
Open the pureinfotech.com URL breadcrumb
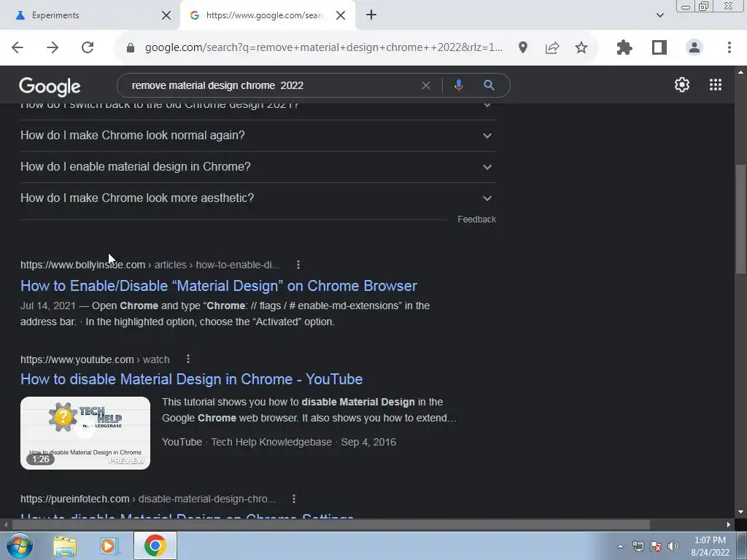148,499
